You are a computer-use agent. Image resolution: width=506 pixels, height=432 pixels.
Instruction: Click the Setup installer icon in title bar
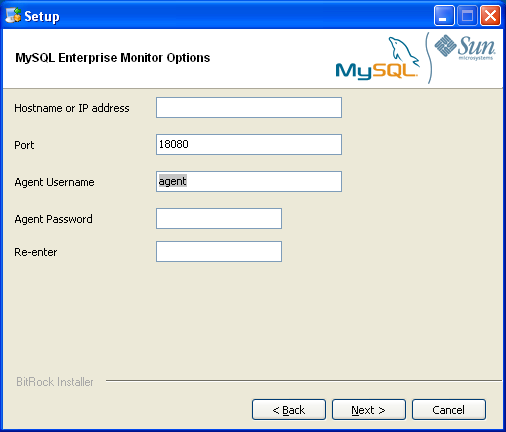click(13, 15)
